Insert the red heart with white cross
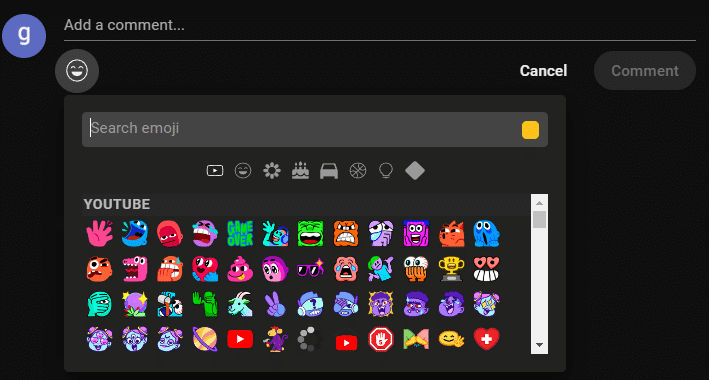Screen dimensions: 709x380 coord(487,339)
